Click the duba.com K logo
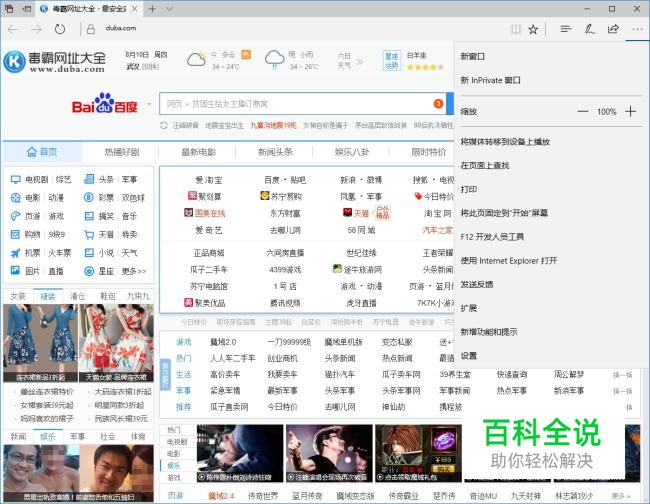This screenshot has width=650, height=504. [15, 62]
